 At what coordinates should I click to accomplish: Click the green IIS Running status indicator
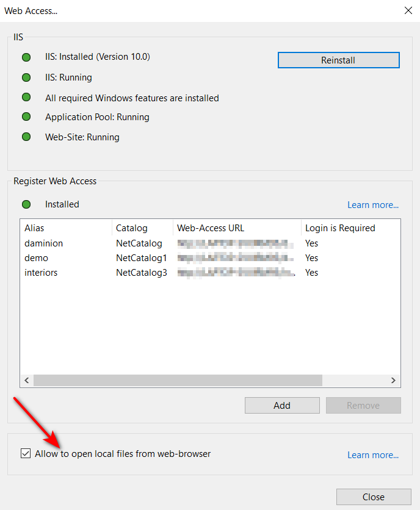pyautogui.click(x=26, y=77)
